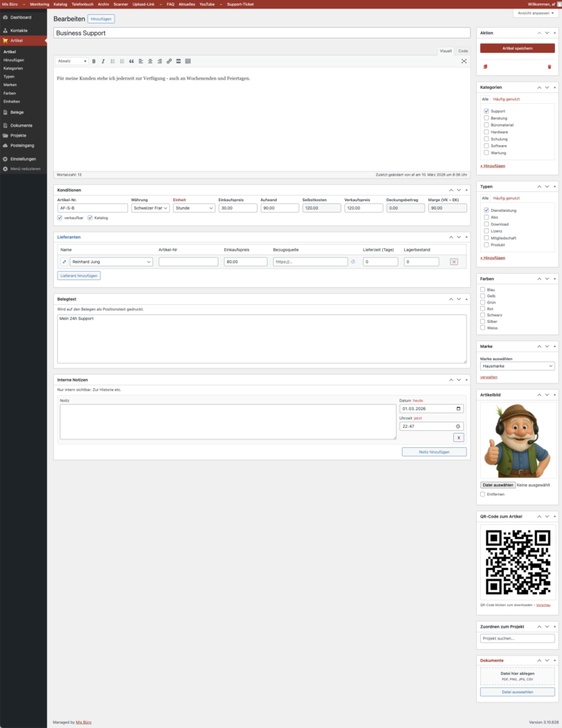The image size is (562, 728).
Task: Tick the Blau color checkbox
Action: [483, 289]
